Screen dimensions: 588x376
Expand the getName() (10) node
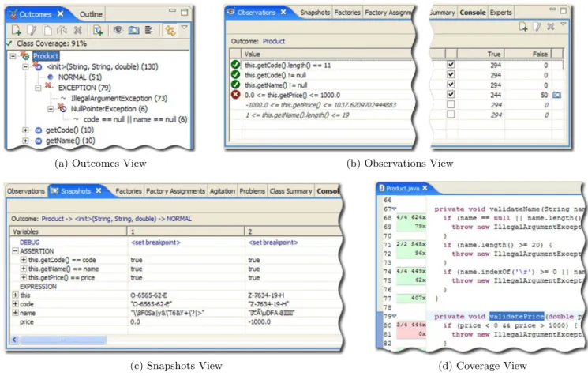click(25, 141)
